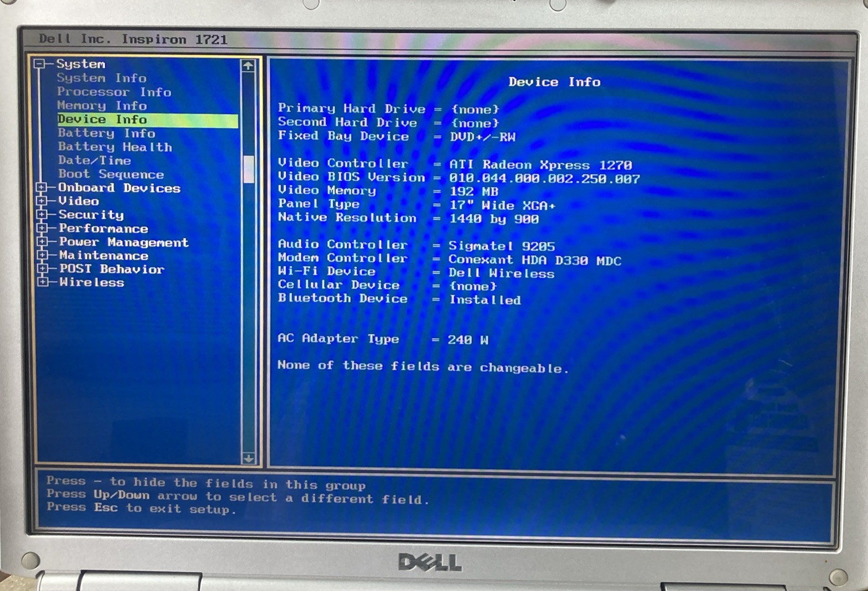Viewport: 868px width, 591px height.
Task: Click the Video label in tree
Action: (79, 201)
